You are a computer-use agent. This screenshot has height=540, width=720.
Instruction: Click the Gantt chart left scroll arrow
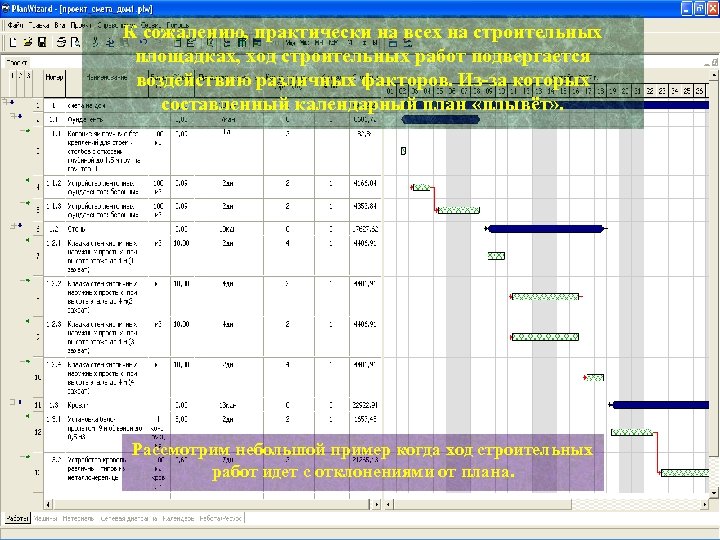click(x=388, y=504)
